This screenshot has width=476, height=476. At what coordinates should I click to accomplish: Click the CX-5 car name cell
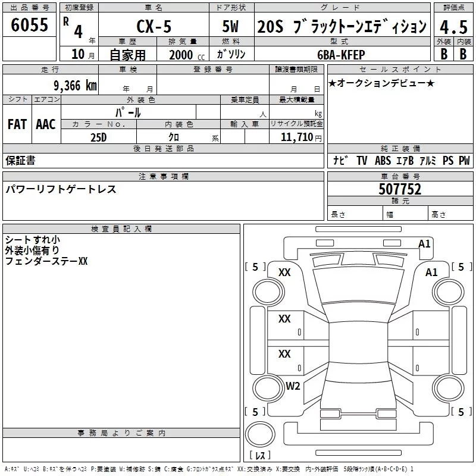[x=154, y=26]
